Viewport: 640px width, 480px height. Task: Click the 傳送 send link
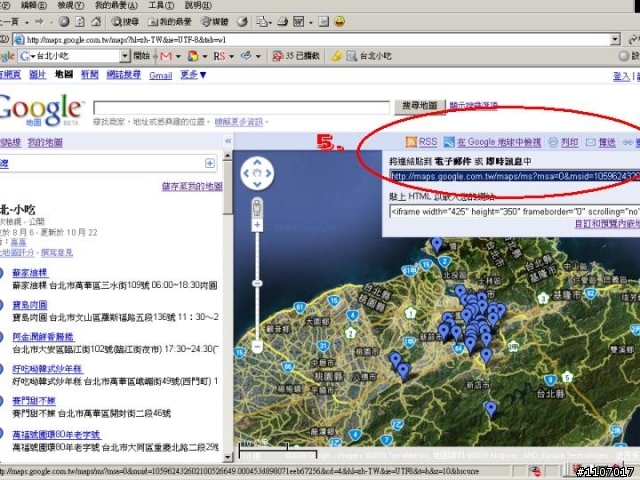(601, 142)
